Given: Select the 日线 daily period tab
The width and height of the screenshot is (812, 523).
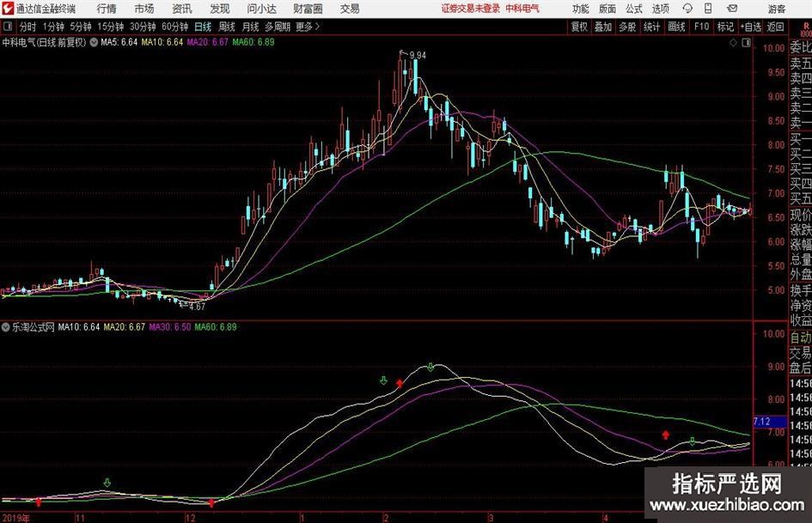Looking at the screenshot, I should point(203,27).
